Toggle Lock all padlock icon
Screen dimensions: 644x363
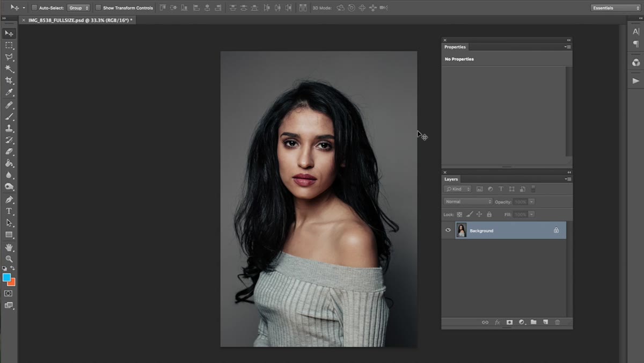pyautogui.click(x=489, y=214)
